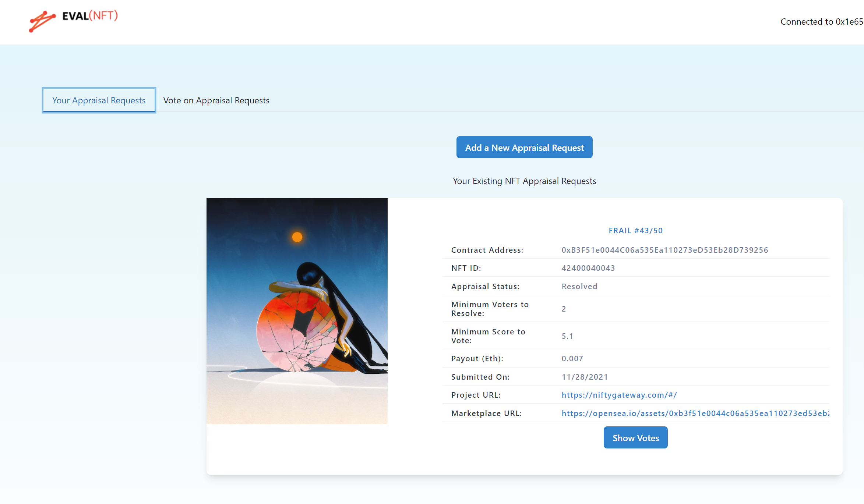Click the Resolved appraisal status value

[579, 287]
